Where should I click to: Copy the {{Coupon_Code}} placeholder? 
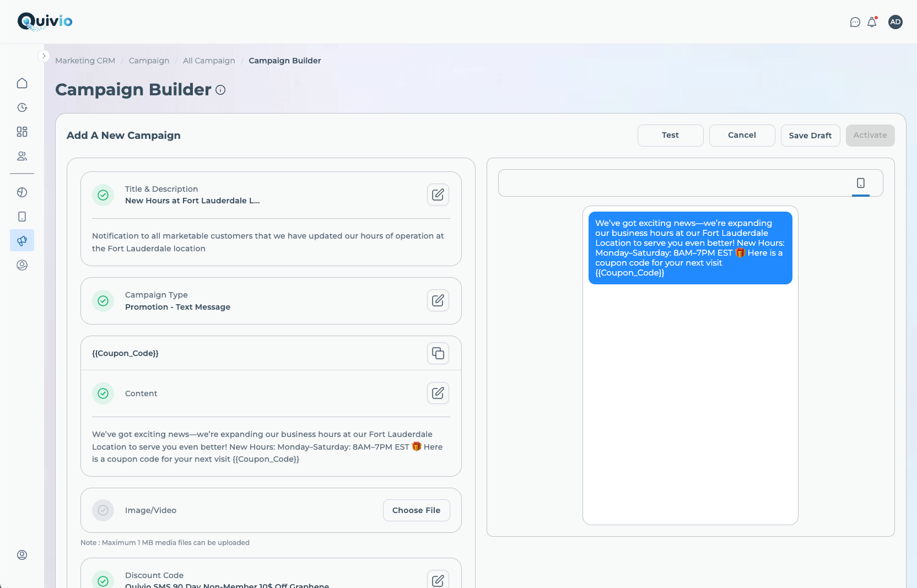(x=438, y=353)
